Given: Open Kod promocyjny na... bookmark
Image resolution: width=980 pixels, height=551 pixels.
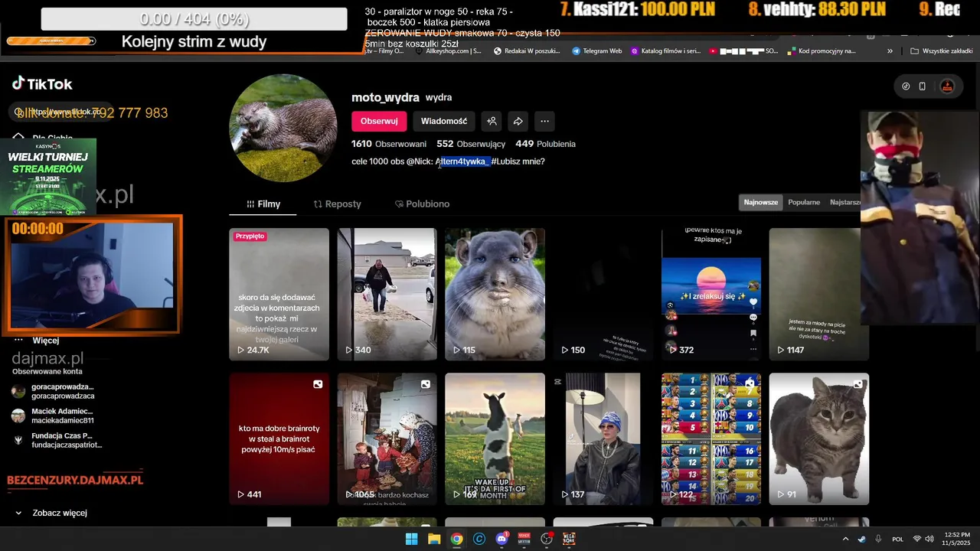Looking at the screenshot, I should pos(820,51).
